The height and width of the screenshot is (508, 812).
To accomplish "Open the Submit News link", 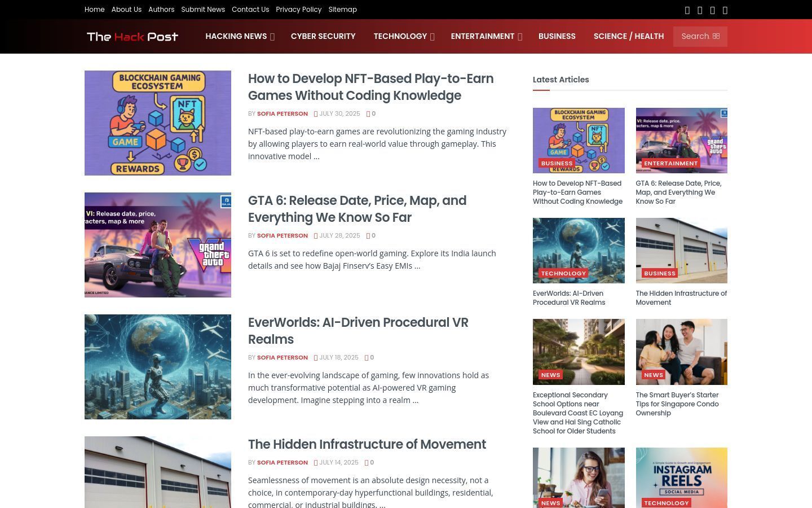I will click(x=203, y=10).
